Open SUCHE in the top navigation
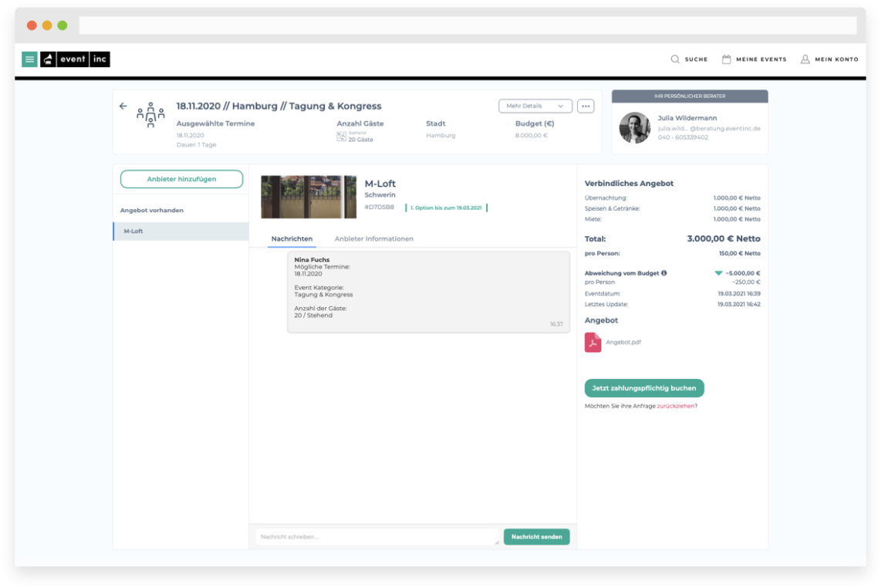Screen dimensions: 881x588 tap(696, 59)
